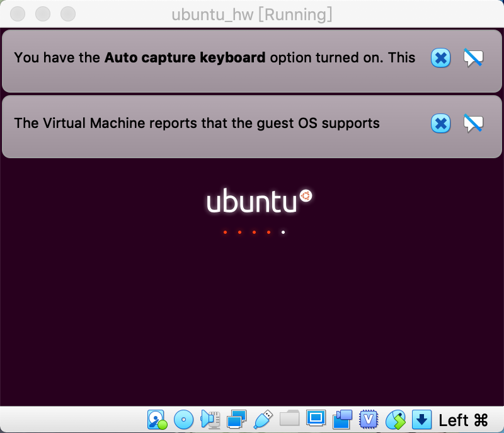Click the shared folders indicator

coord(290,418)
